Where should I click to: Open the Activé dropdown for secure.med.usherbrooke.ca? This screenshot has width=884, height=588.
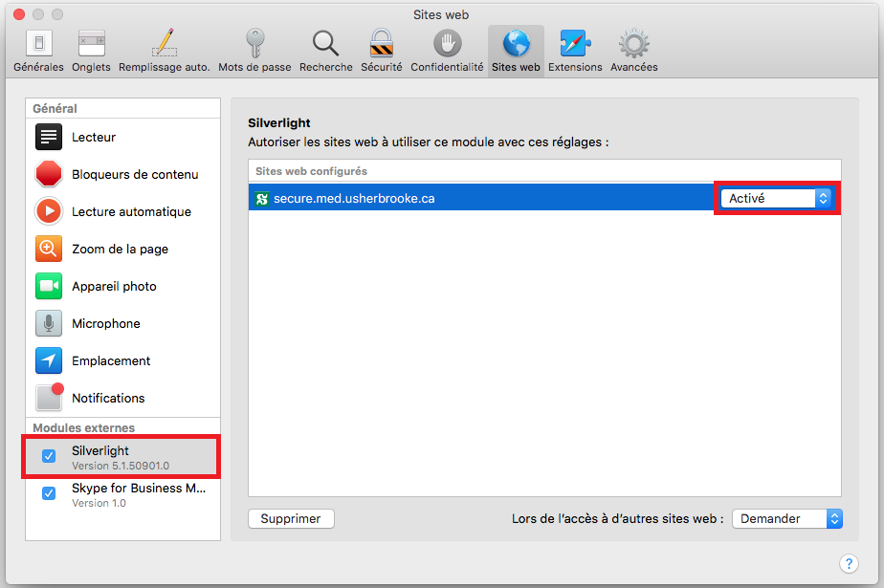(x=777, y=198)
